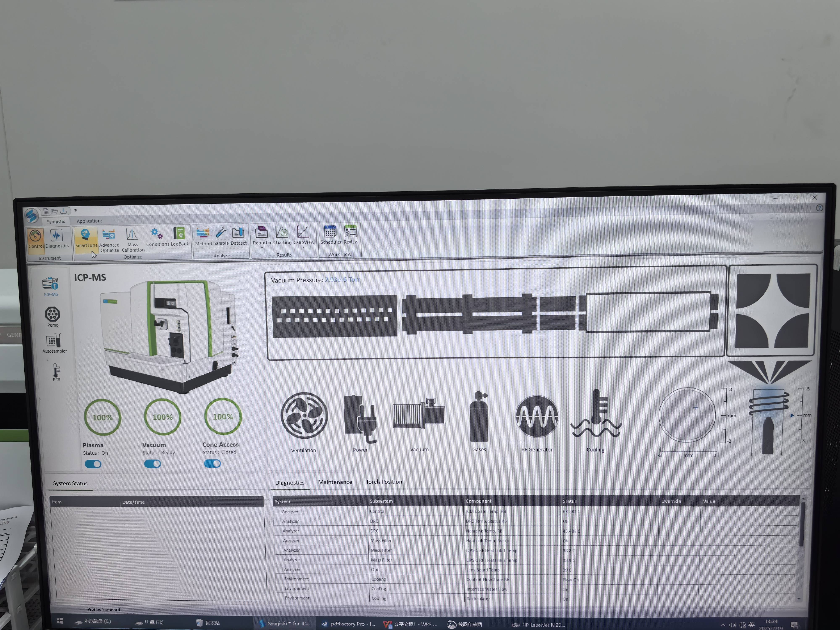Select the Diagnostics tab in lower panel
The height and width of the screenshot is (630, 840).
coord(290,483)
